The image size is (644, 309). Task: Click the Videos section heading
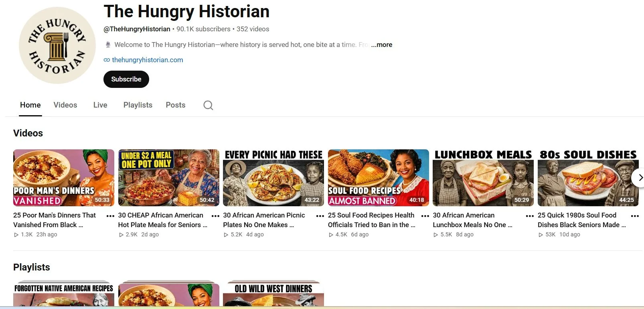28,133
